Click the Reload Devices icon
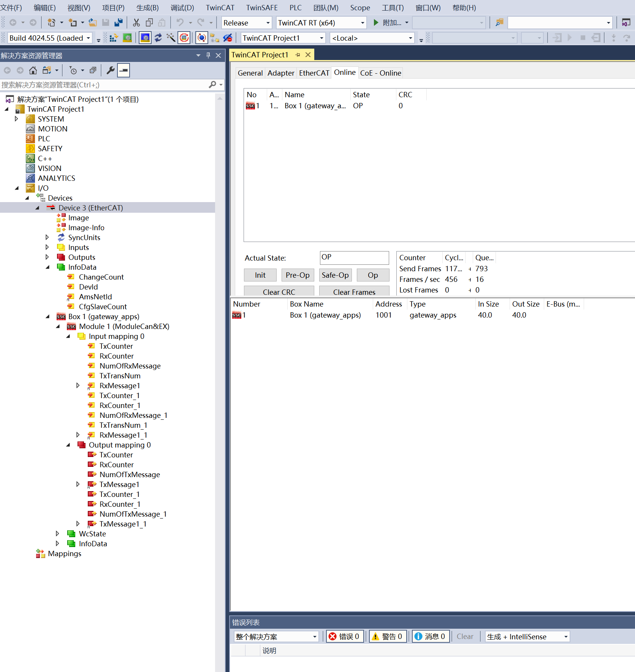The image size is (635, 672). pyautogui.click(x=158, y=38)
